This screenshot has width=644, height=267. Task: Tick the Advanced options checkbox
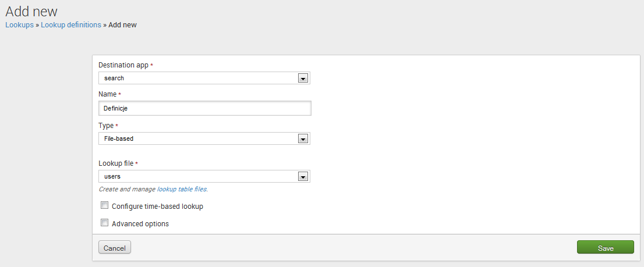pos(105,223)
